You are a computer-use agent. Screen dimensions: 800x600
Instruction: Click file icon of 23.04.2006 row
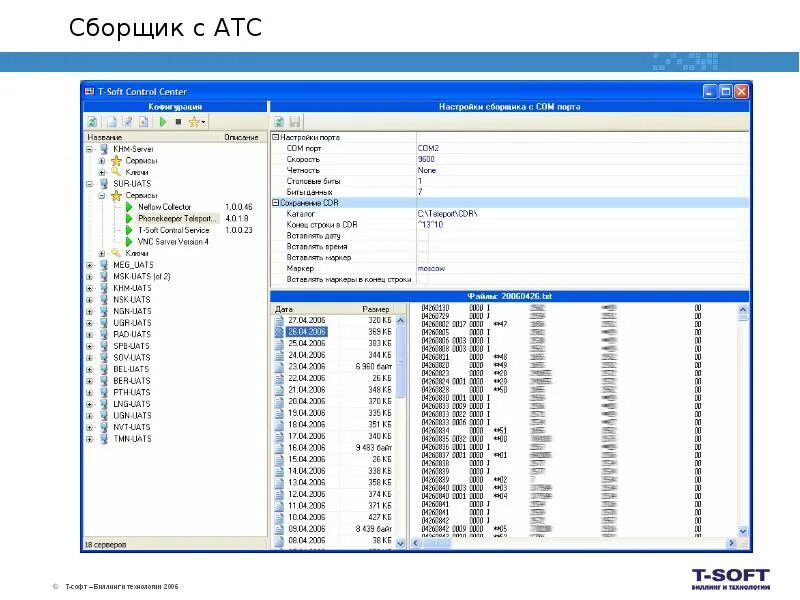(279, 367)
